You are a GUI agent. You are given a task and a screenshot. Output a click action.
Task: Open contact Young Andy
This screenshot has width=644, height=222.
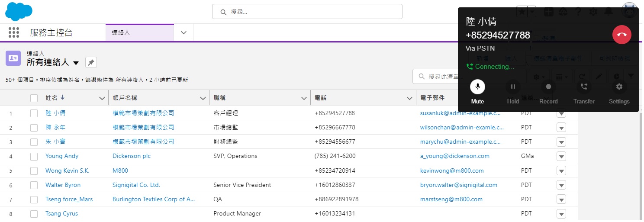(x=62, y=156)
